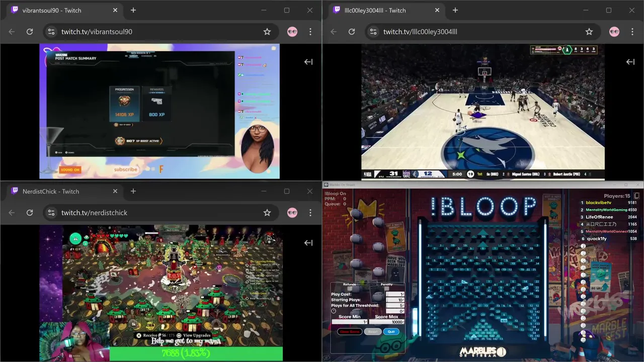The image size is (644, 362).
Task: Select quack1fy in the leaderboard
Action: click(596, 239)
